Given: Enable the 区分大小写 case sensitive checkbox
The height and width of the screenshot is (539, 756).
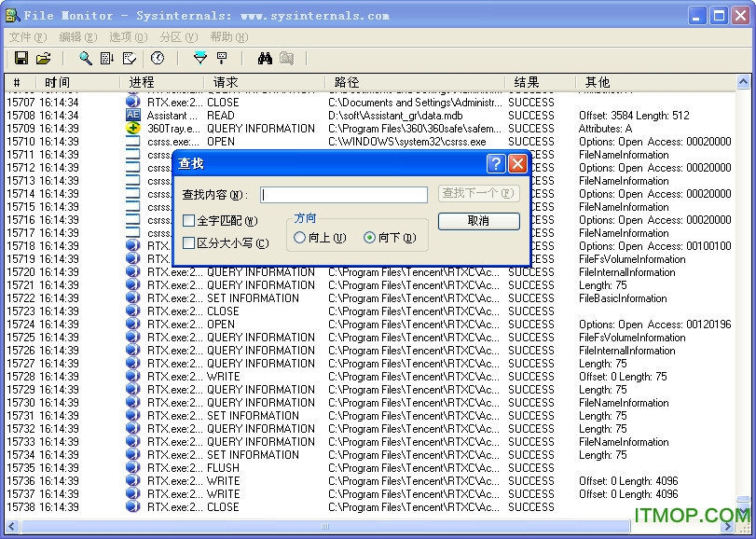Looking at the screenshot, I should click(x=188, y=243).
